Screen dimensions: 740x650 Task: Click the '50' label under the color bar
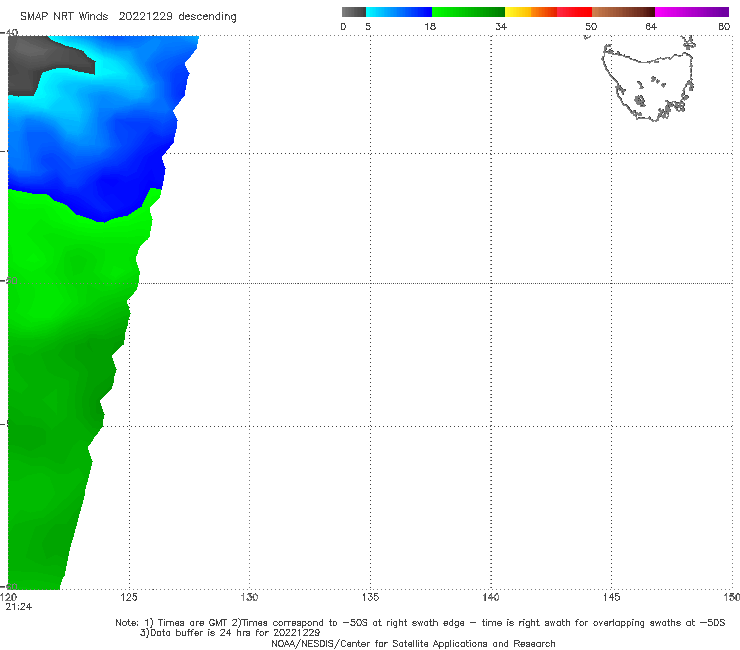[x=591, y=27]
